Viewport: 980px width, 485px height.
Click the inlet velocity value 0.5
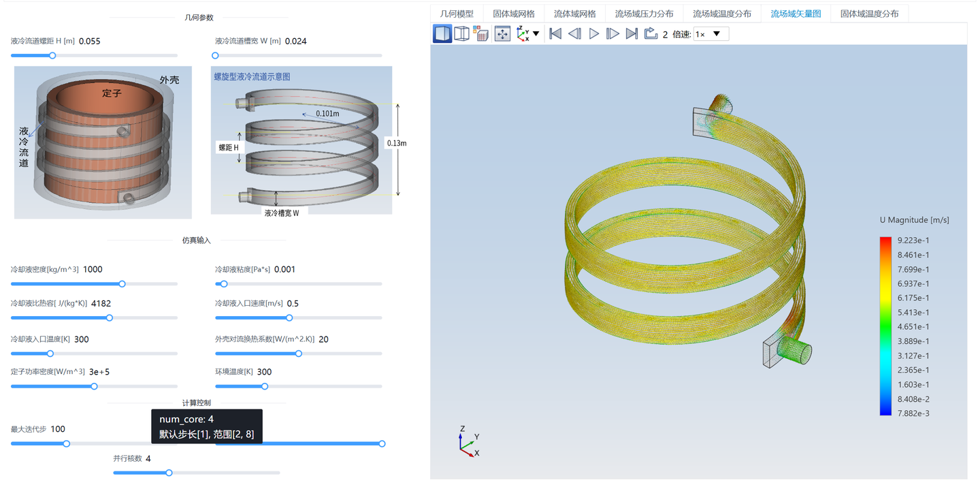tap(293, 303)
